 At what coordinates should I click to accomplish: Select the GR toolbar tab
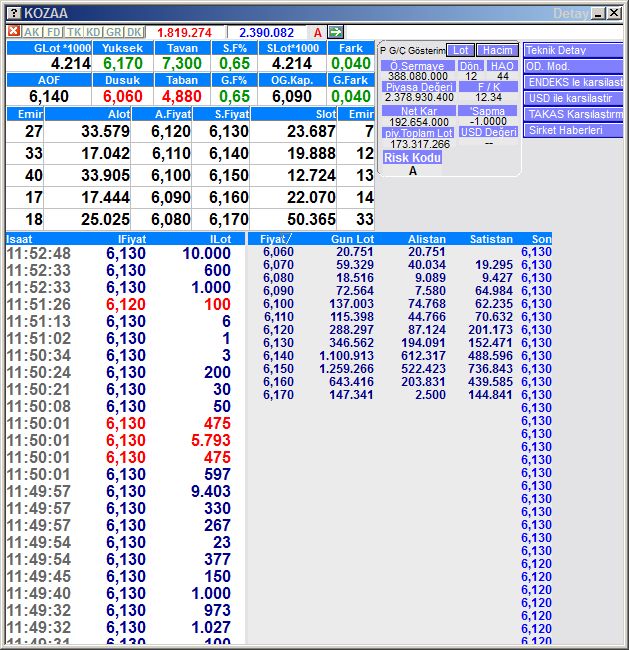114,32
